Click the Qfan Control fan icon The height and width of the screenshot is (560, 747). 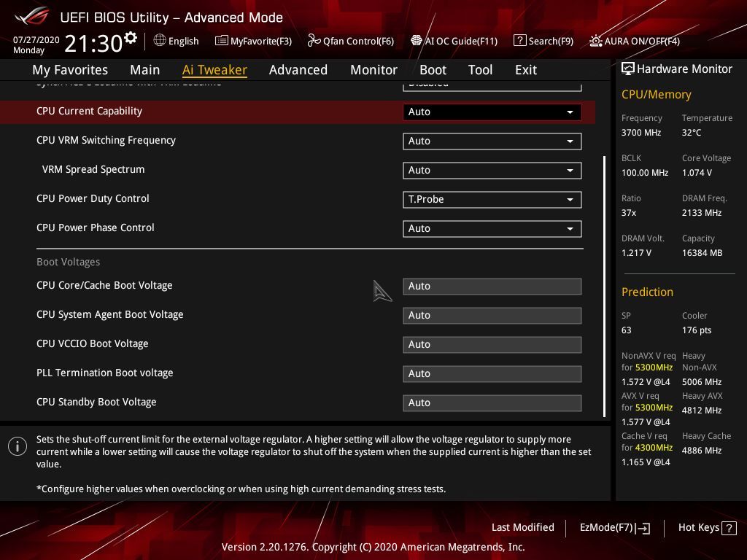(314, 41)
